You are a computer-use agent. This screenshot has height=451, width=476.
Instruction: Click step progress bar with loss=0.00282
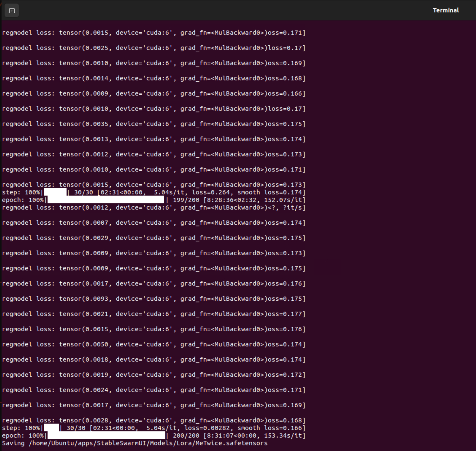(x=51, y=428)
